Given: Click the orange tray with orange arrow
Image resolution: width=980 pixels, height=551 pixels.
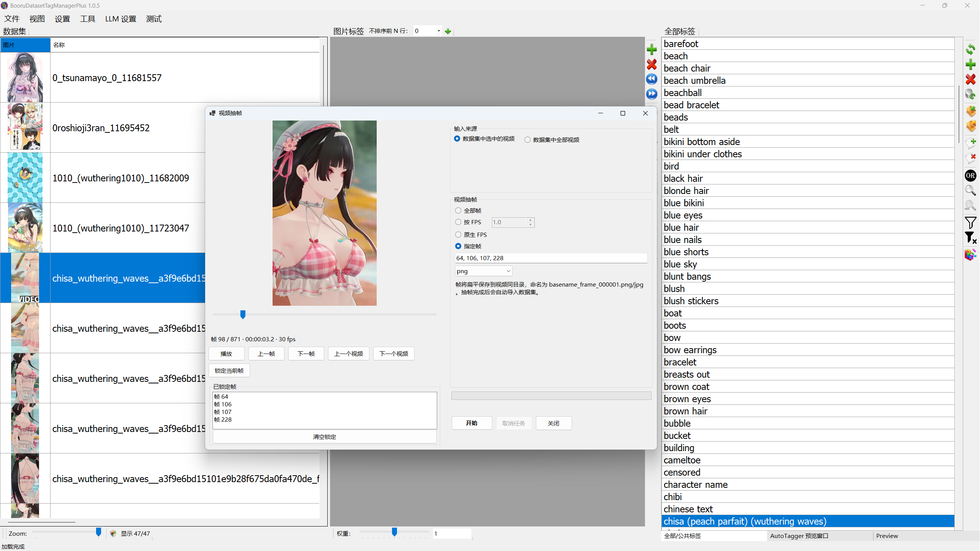Looking at the screenshot, I should tap(970, 126).
